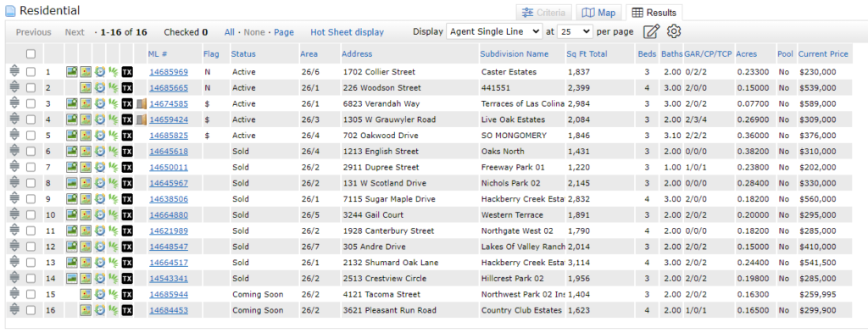Viewport: 868px width, 333px height.
Task: Switch to the Map tab
Action: click(x=599, y=13)
